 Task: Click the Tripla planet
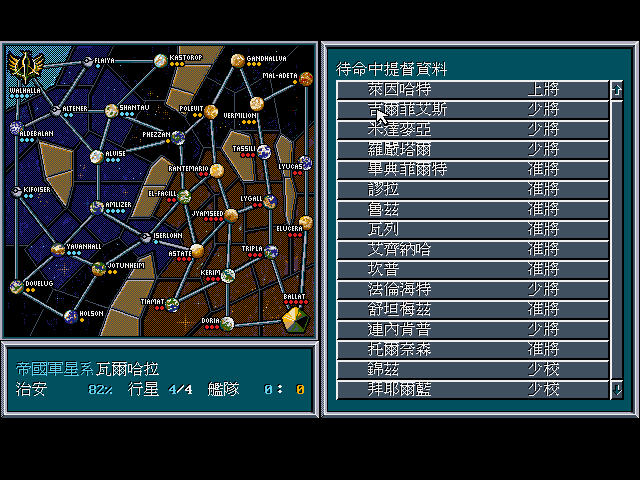pyautogui.click(x=271, y=252)
